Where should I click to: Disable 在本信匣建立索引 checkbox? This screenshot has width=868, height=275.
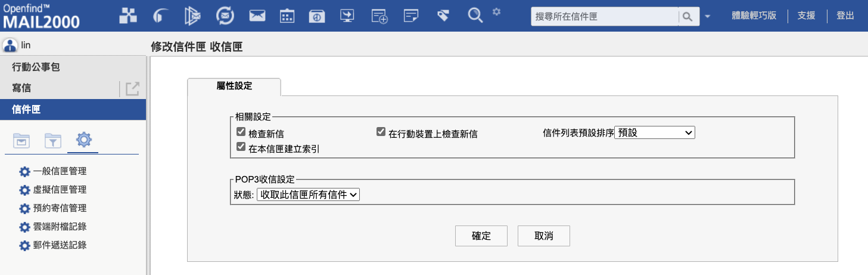241,147
